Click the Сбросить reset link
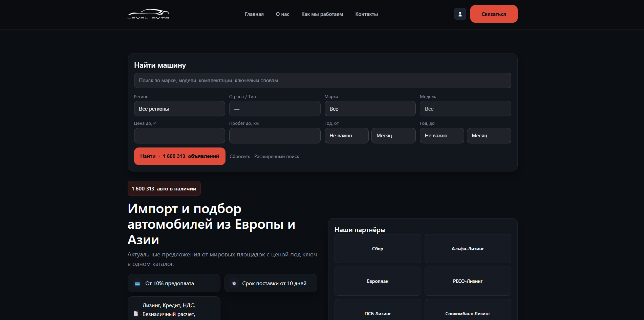Screen dimensions: 644x320 pos(240,157)
